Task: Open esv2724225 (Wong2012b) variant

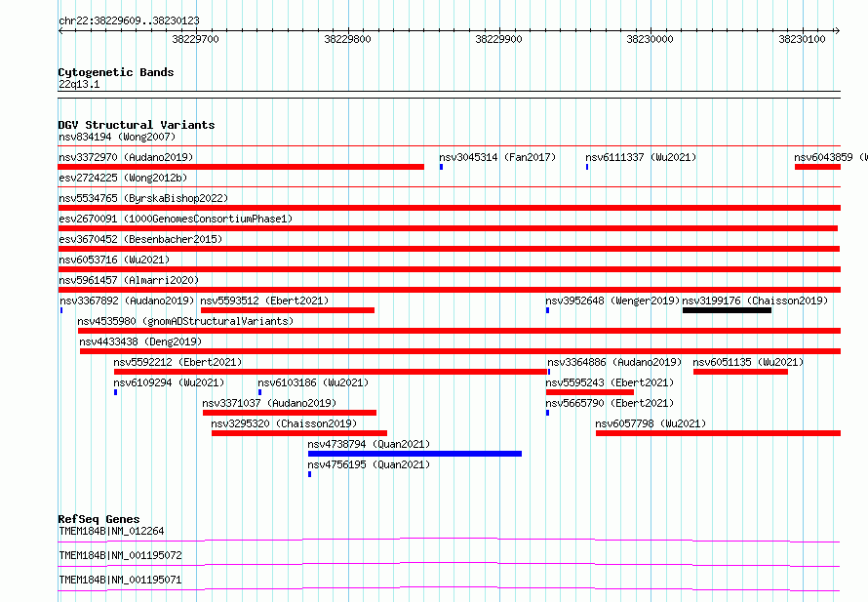Action: (123, 178)
